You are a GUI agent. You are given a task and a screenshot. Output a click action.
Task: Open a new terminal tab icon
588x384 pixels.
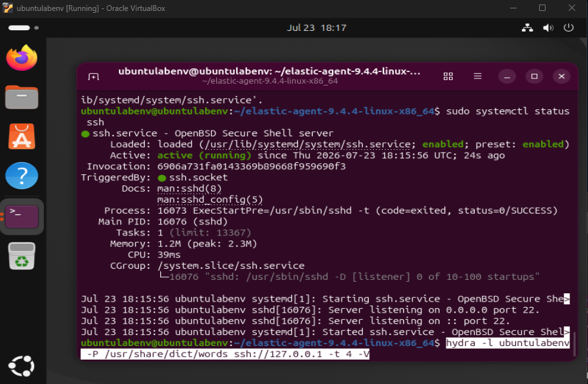click(93, 77)
